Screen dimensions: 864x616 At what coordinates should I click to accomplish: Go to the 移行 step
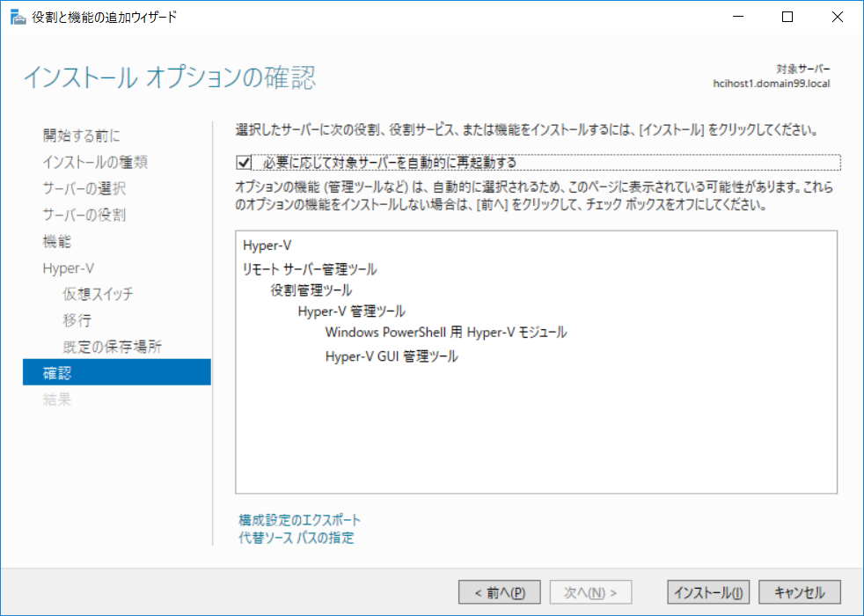point(77,320)
